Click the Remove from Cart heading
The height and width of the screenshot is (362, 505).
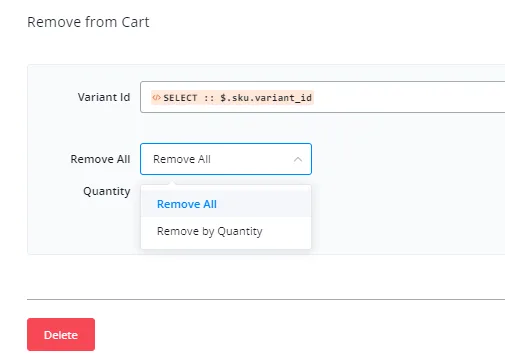[x=88, y=22]
